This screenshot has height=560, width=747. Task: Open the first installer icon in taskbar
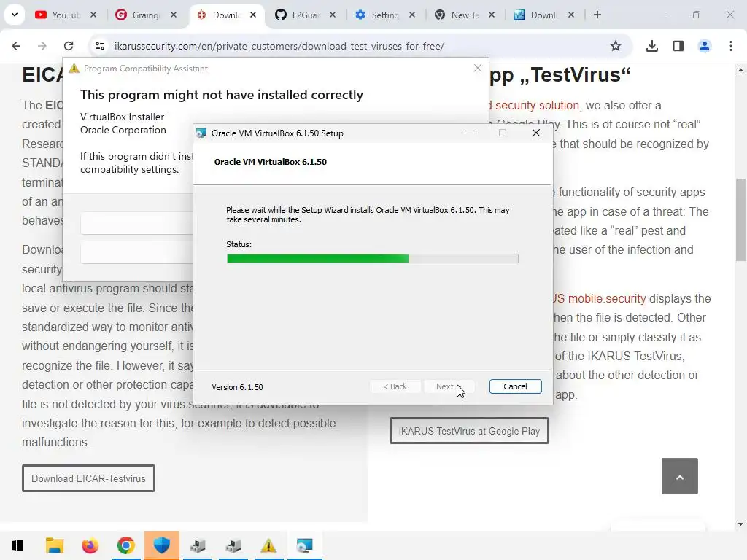point(198,545)
